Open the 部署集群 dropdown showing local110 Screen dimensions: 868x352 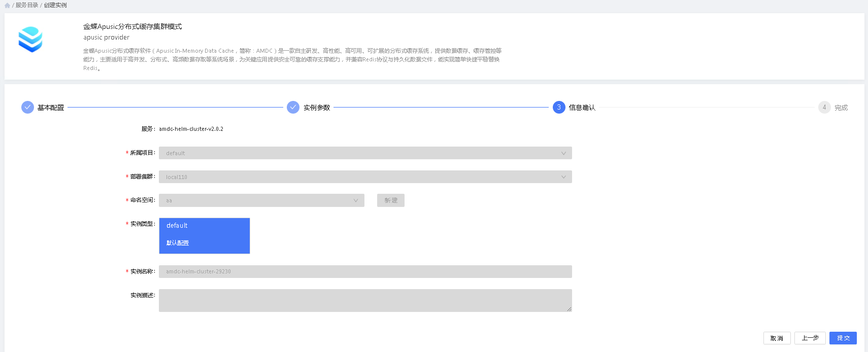365,177
